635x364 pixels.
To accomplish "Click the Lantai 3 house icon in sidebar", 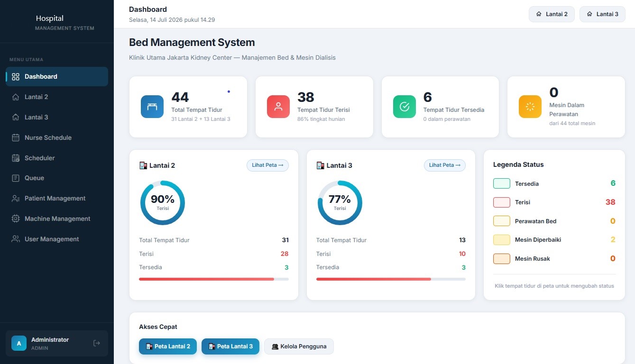I will click(16, 118).
